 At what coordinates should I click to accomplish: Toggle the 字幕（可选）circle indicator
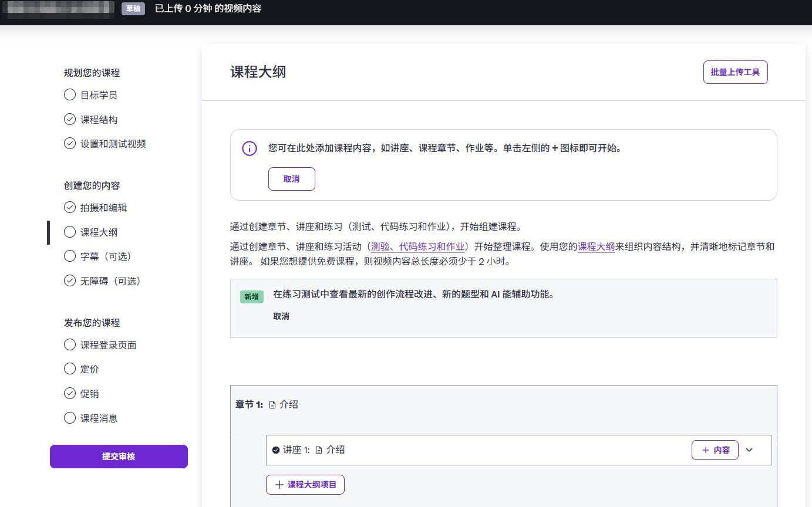click(69, 256)
